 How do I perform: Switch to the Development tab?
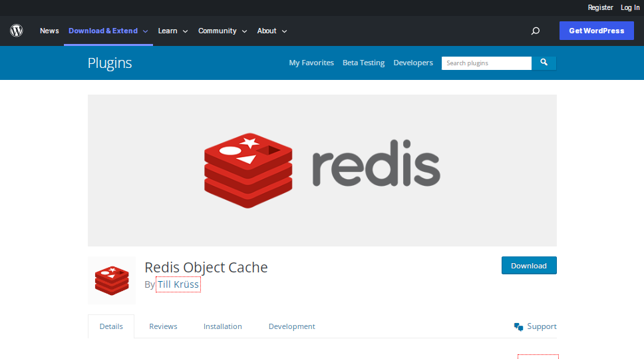point(291,326)
